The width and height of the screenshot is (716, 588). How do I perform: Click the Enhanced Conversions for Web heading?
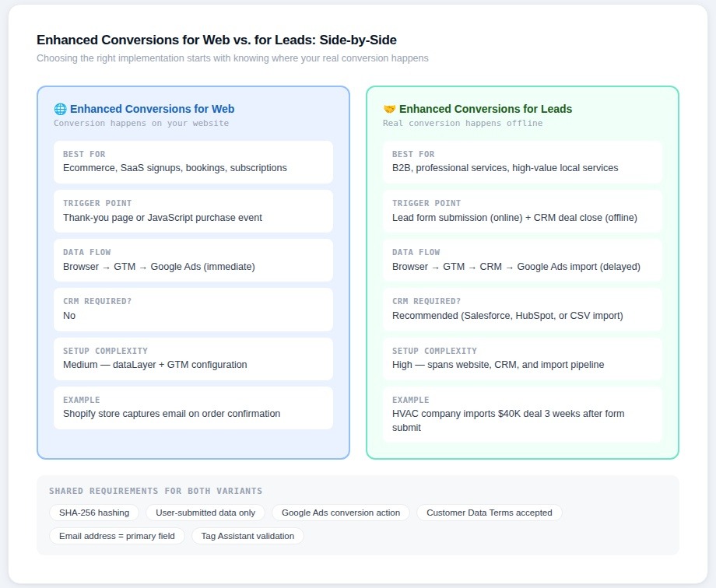tap(152, 109)
